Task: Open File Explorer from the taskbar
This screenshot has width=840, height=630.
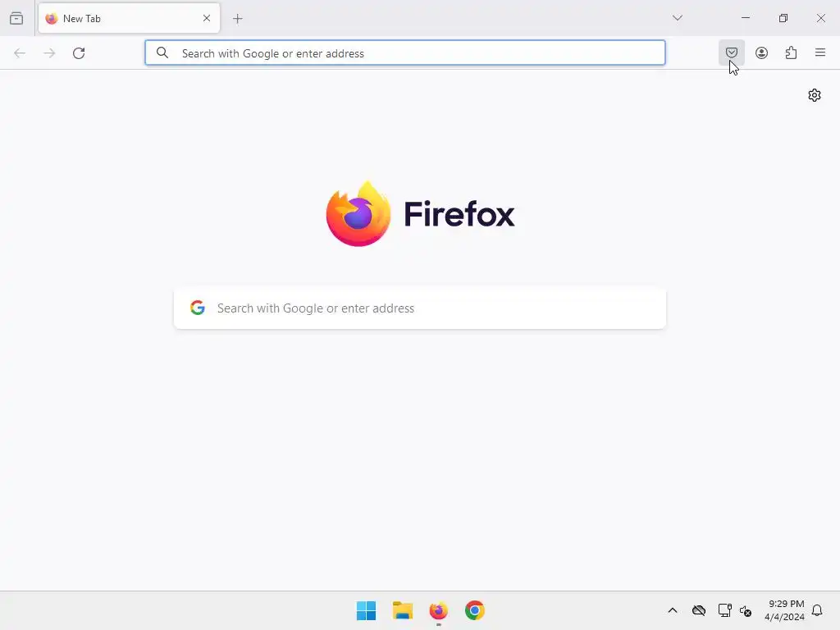Action: tap(402, 610)
